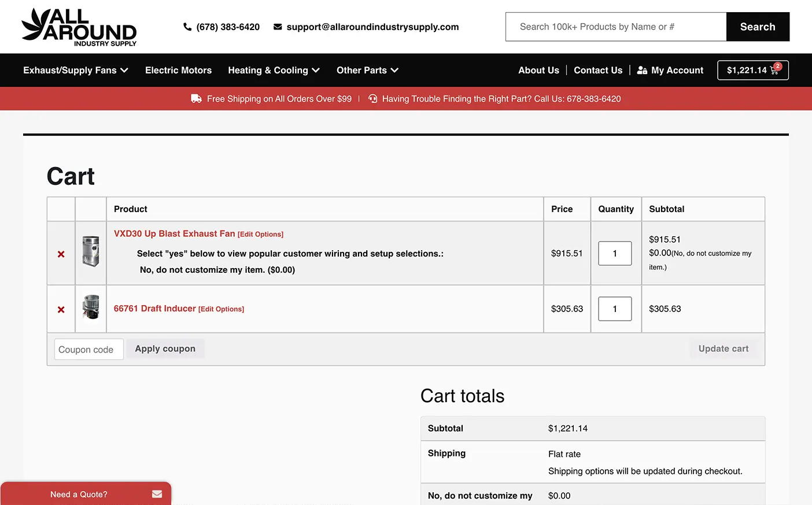Click the globe icon next to trouble finding message
The height and width of the screenshot is (505, 812).
pyautogui.click(x=373, y=98)
